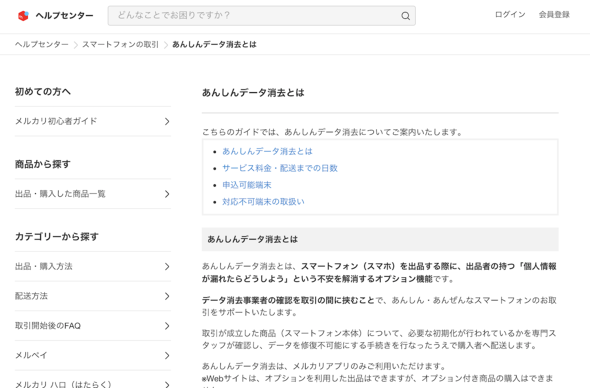
Task: Expand chevron next to 取引開始後のFAQ
Action: tap(167, 326)
